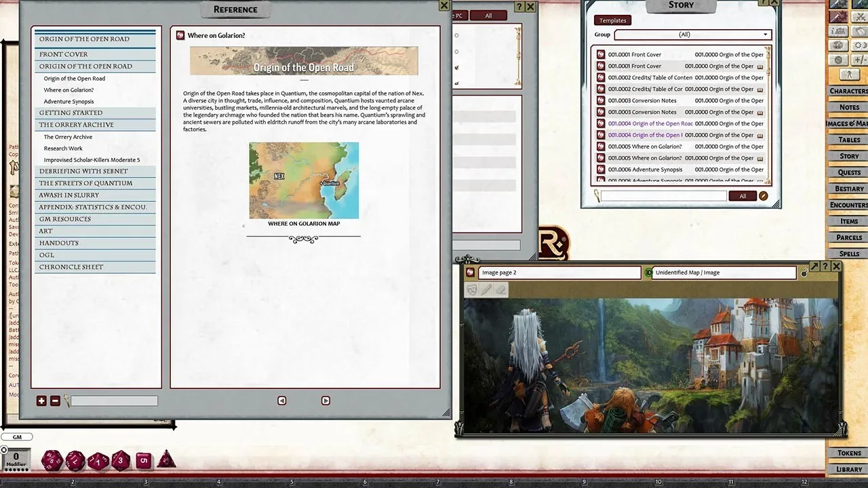This screenshot has height=488, width=868.
Task: Open Bestiary in the sidebar
Action: pos(848,188)
